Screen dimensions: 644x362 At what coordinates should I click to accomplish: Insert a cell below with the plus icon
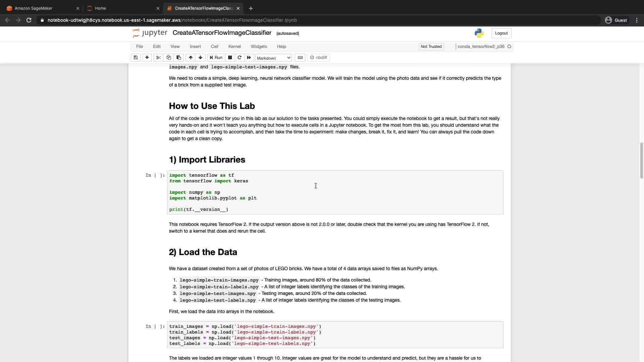147,58
